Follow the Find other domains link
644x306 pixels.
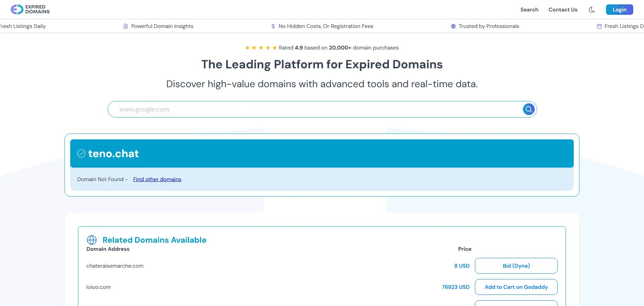pyautogui.click(x=157, y=179)
